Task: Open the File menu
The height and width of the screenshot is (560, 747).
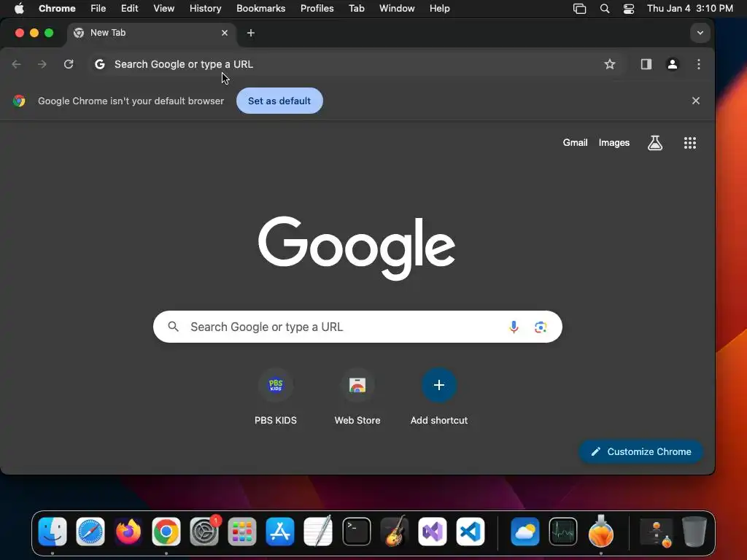Action: click(x=98, y=9)
